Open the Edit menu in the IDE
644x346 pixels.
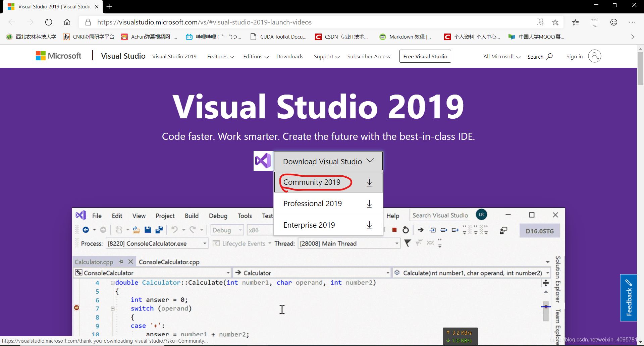coord(117,216)
